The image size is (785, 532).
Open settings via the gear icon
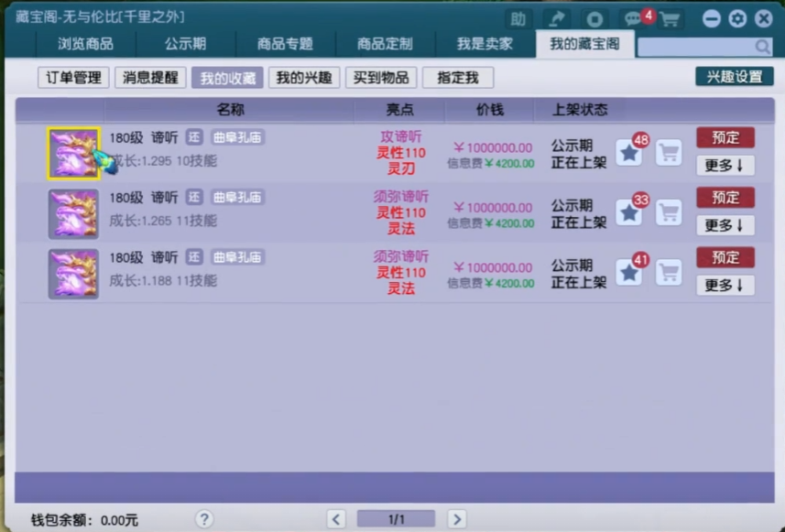pyautogui.click(x=737, y=19)
